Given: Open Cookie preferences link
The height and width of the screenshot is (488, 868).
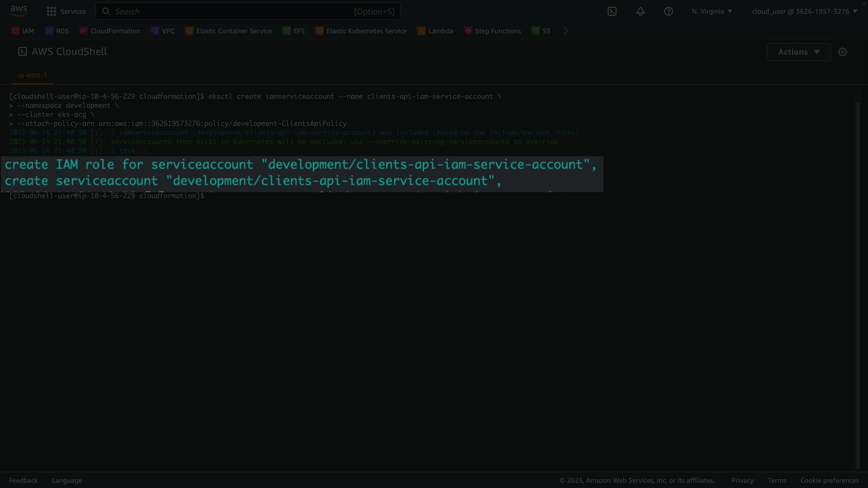Looking at the screenshot, I should click(829, 480).
